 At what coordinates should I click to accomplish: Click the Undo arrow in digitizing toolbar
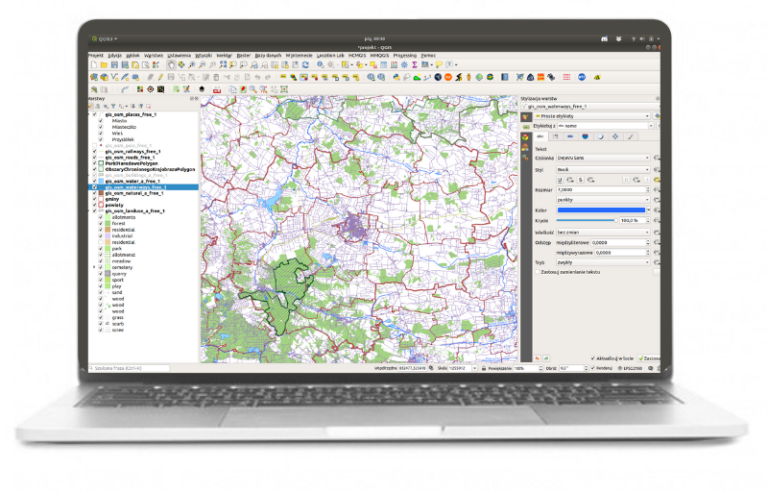click(258, 77)
